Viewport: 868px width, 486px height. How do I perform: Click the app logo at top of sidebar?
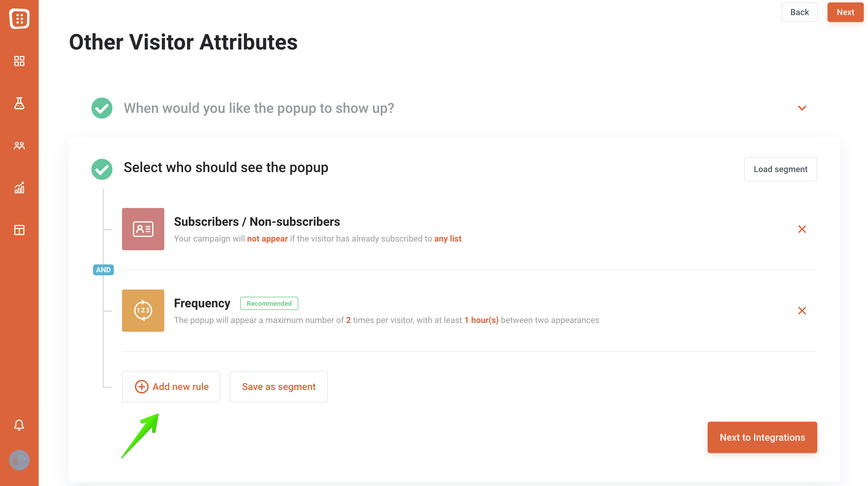(19, 18)
